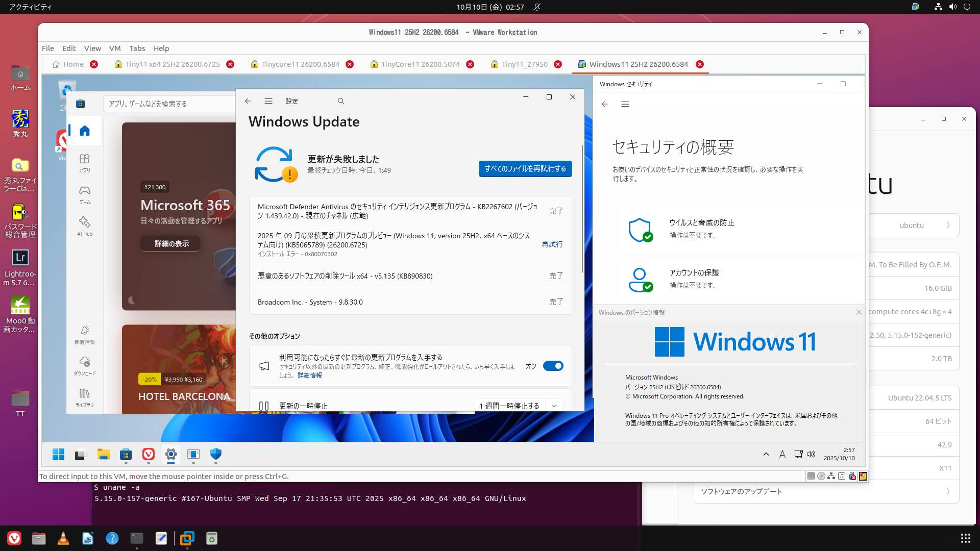
Task: Toggle off get latest updates switch
Action: coord(553,366)
